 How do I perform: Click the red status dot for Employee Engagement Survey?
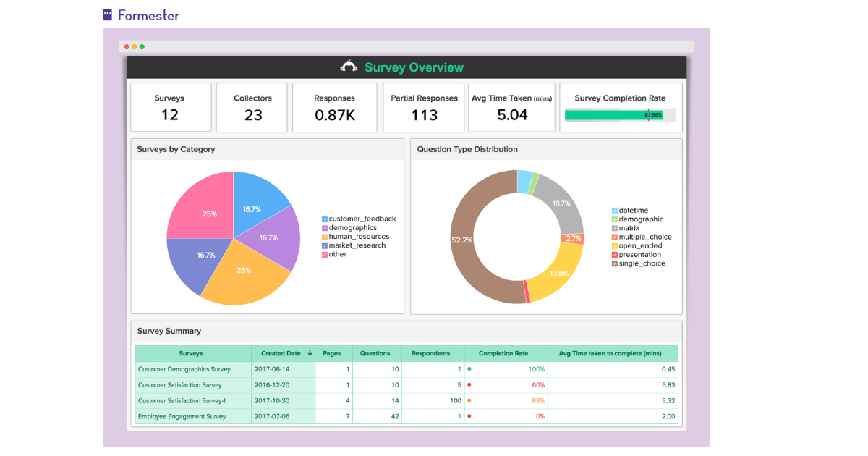(x=469, y=416)
